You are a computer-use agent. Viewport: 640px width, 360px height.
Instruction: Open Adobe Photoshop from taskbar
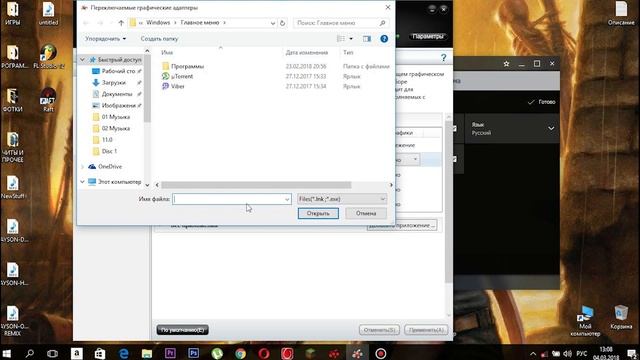193,353
